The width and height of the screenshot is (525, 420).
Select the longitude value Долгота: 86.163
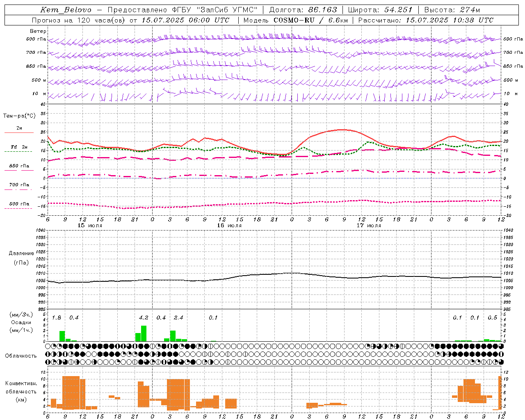pos(303,10)
